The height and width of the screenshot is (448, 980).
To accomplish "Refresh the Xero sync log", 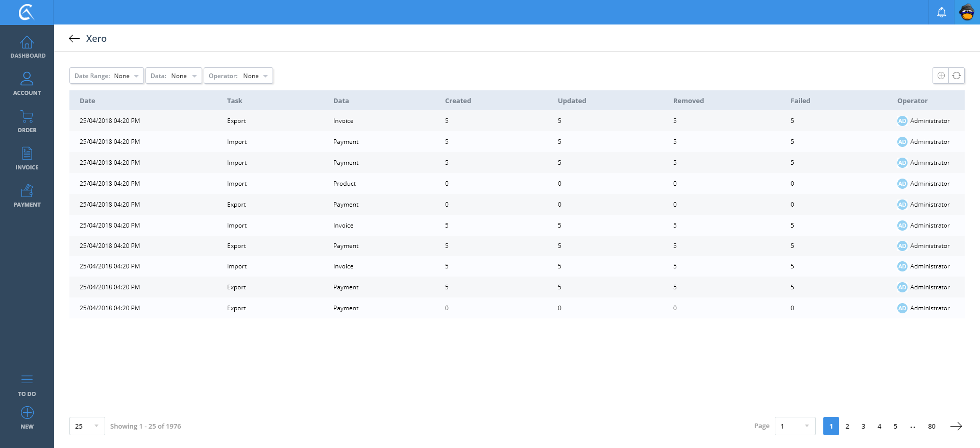I will tap(957, 76).
